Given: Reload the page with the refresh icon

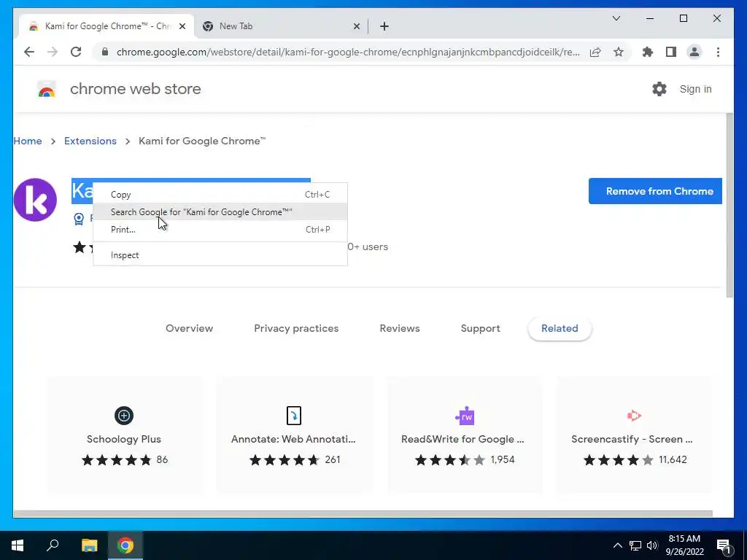Looking at the screenshot, I should (76, 52).
